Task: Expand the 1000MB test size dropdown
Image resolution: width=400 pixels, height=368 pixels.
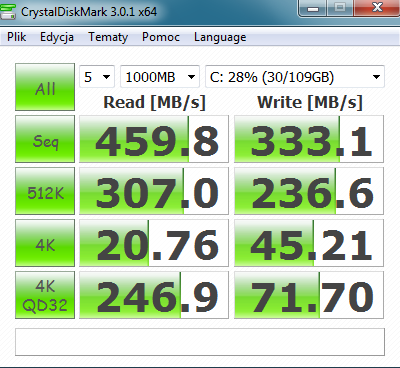Action: (160, 77)
